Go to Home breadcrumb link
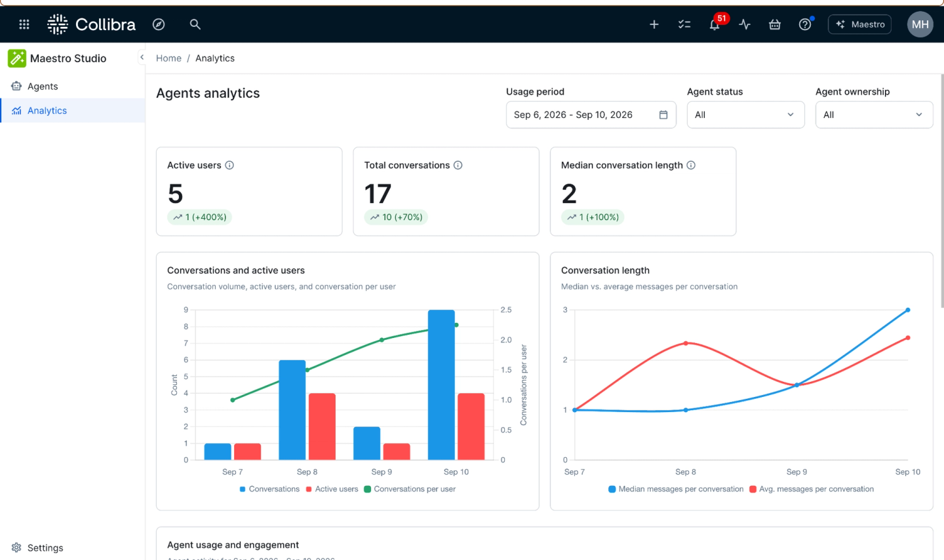This screenshot has height=560, width=944. click(168, 58)
